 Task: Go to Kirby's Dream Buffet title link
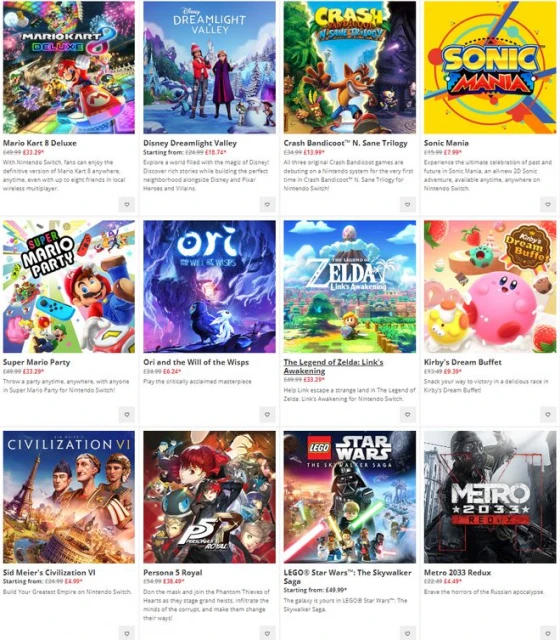(462, 362)
